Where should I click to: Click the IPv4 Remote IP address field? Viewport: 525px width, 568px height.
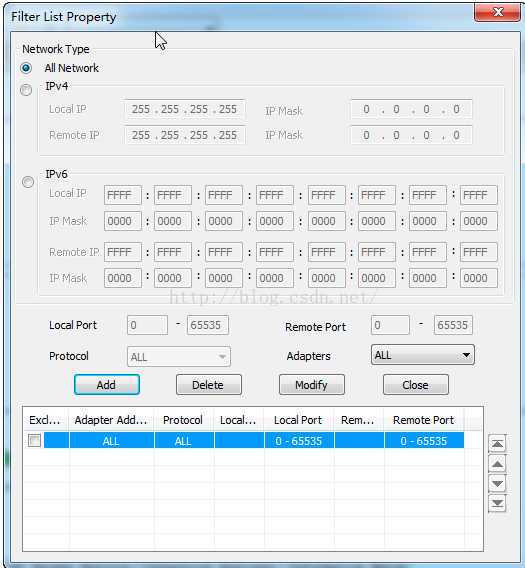[x=185, y=135]
